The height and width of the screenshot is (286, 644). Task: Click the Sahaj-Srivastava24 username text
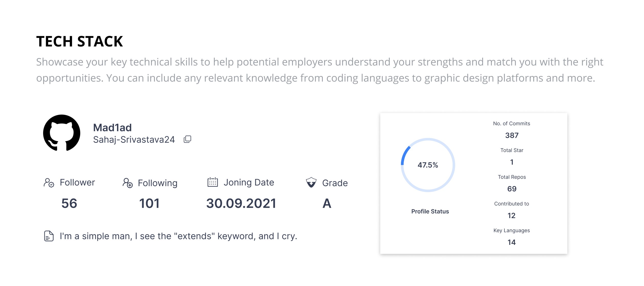(x=134, y=140)
